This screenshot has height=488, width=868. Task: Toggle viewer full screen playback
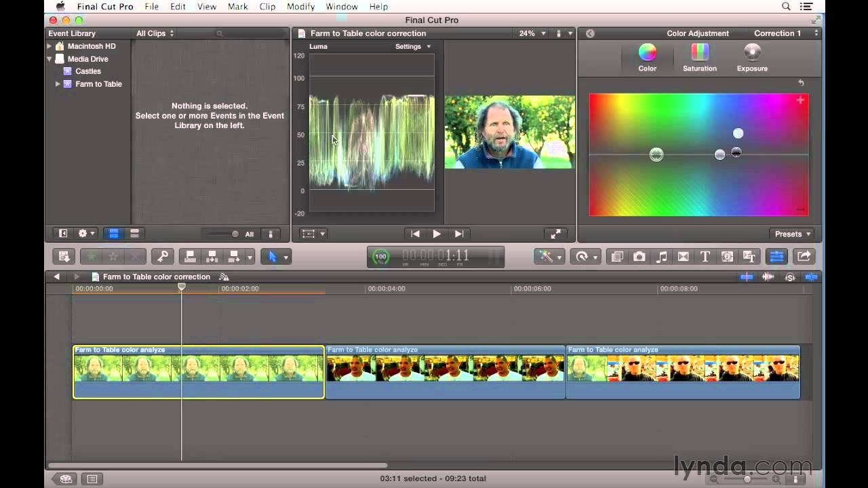[555, 234]
